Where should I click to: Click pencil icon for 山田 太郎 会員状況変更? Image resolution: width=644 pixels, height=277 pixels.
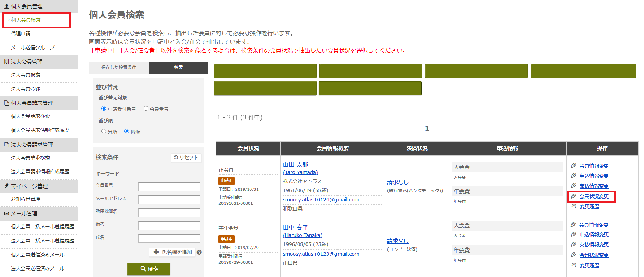pos(573,196)
